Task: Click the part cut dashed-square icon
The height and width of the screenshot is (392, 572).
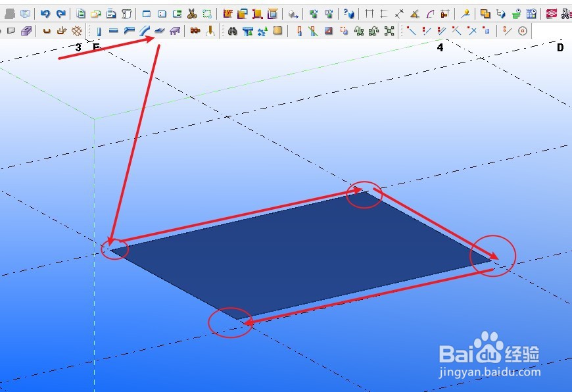Action: pyautogui.click(x=344, y=31)
